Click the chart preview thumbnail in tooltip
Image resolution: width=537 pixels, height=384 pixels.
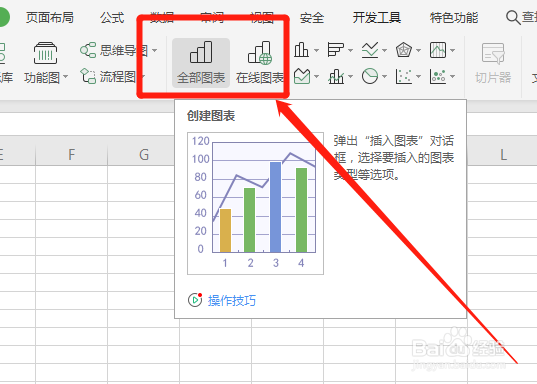tap(255, 203)
